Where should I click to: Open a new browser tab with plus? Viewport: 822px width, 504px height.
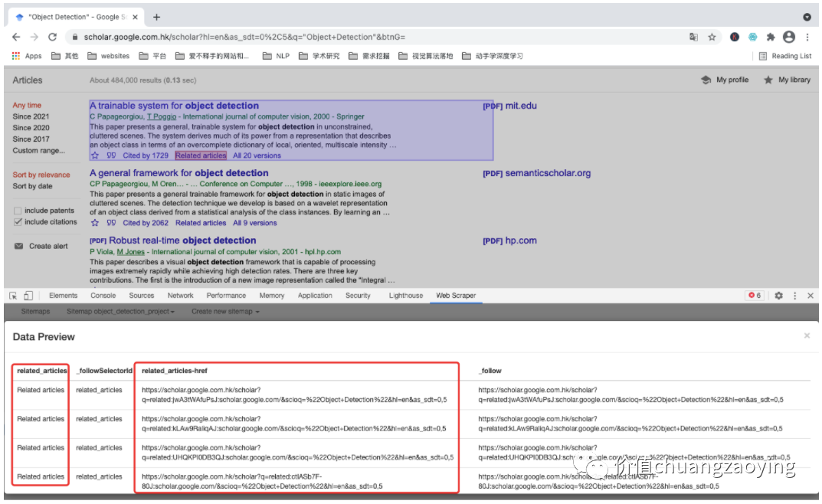(x=157, y=18)
